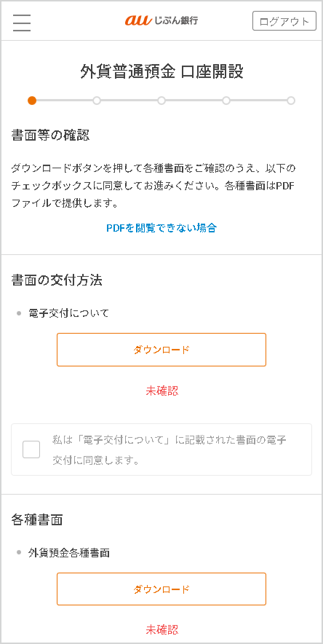Image resolution: width=323 pixels, height=644 pixels.
Task: Download the 電子交付について document
Action: [x=161, y=350]
